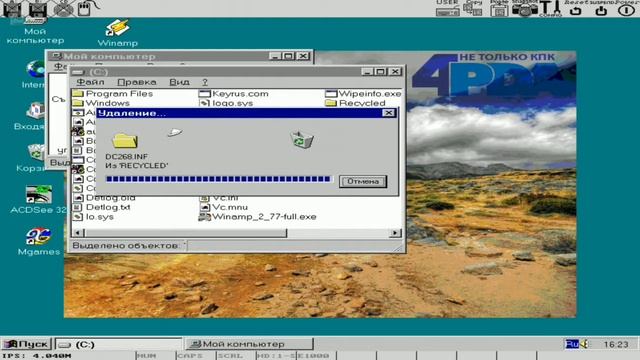
Task: Click the Paste icon in emulator toolbar
Action: point(499,8)
